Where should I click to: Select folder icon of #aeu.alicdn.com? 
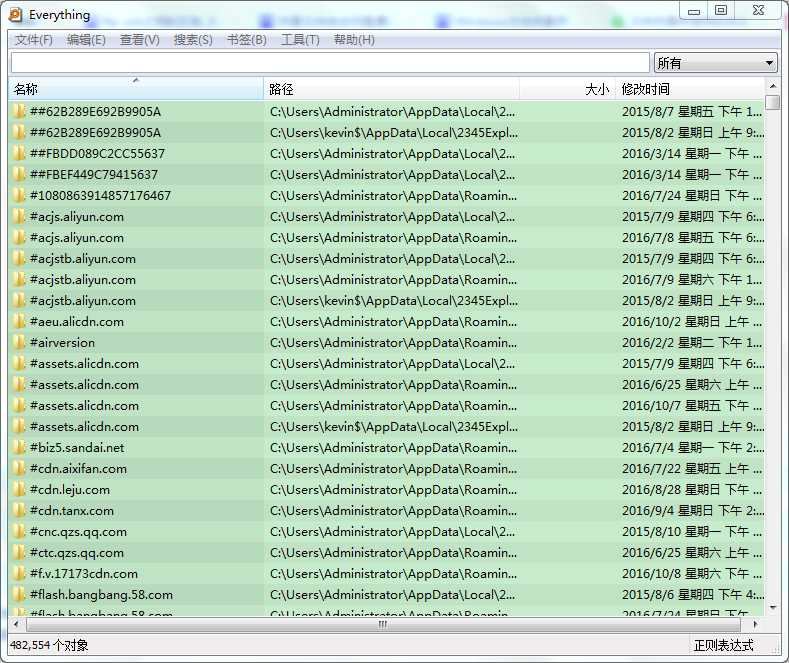click(x=19, y=321)
